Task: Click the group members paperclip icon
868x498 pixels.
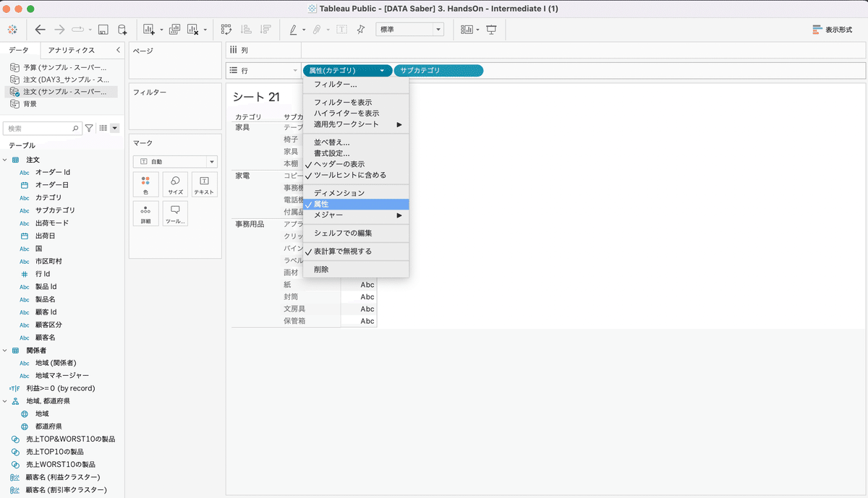Action: (316, 30)
